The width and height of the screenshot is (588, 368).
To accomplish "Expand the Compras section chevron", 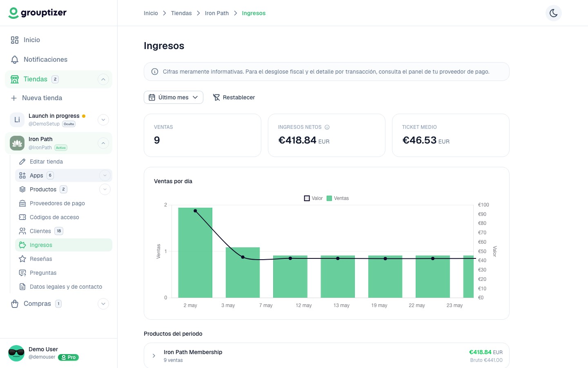I will tap(103, 304).
